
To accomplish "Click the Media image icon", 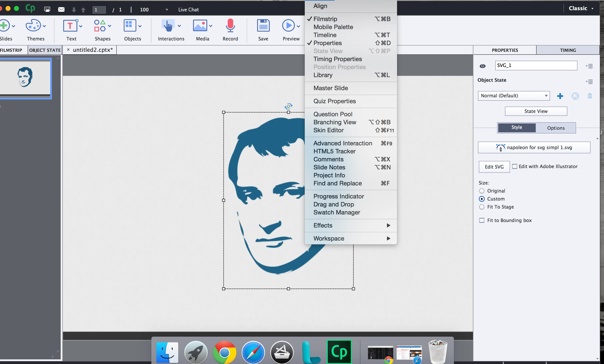I will [x=200, y=25].
